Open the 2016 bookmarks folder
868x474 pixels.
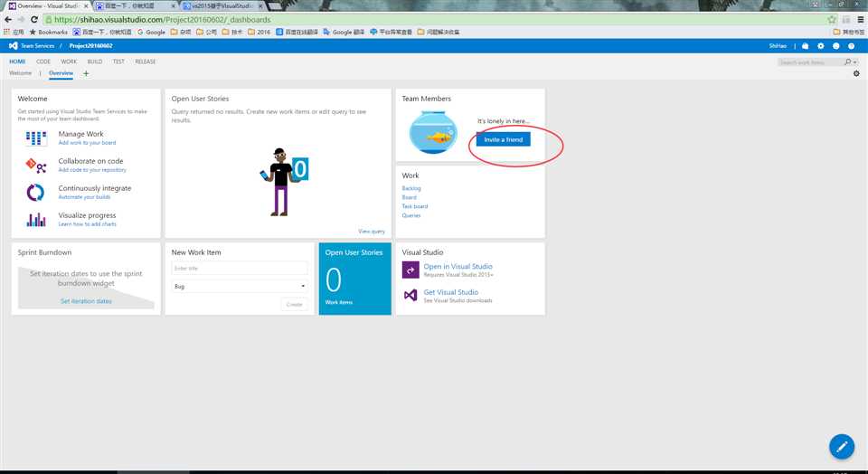click(x=259, y=33)
